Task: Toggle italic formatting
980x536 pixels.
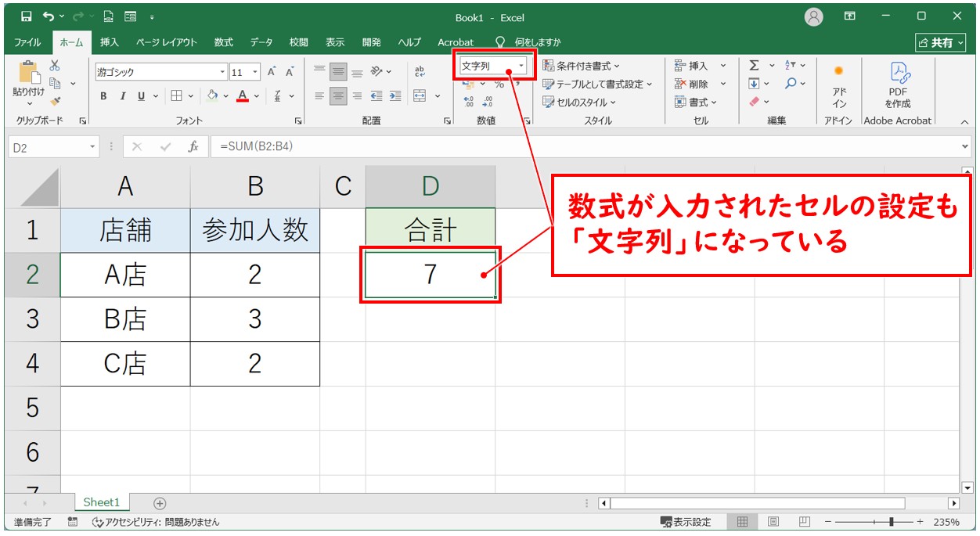Action: (x=122, y=96)
